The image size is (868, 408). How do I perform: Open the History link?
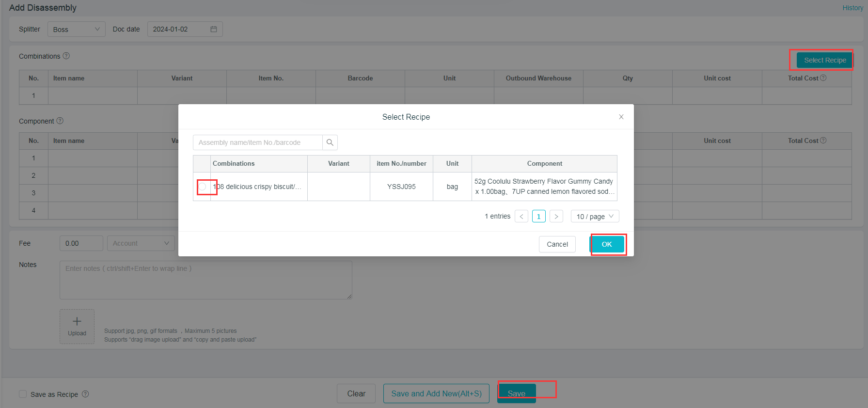pyautogui.click(x=852, y=8)
